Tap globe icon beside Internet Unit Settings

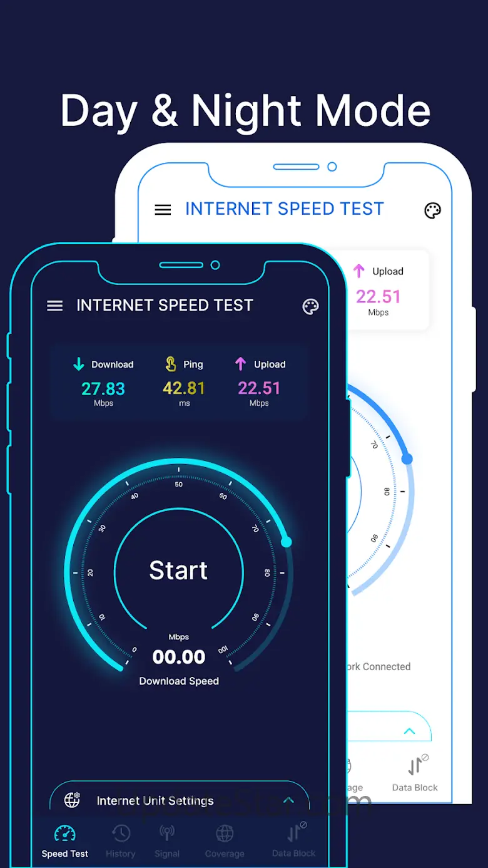pos(73,800)
